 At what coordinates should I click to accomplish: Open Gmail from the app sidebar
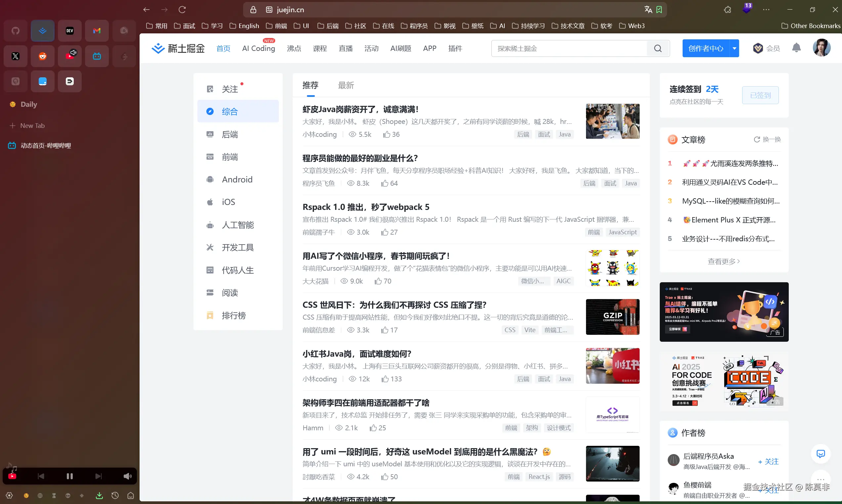pyautogui.click(x=97, y=30)
